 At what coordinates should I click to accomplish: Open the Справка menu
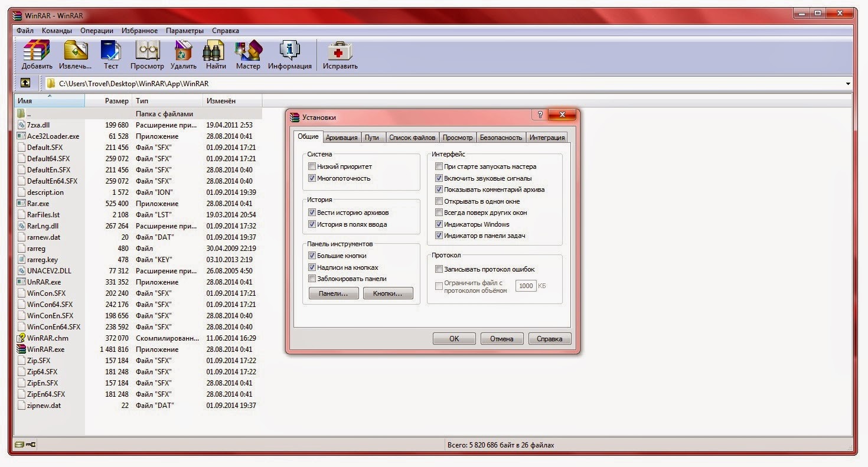click(226, 30)
